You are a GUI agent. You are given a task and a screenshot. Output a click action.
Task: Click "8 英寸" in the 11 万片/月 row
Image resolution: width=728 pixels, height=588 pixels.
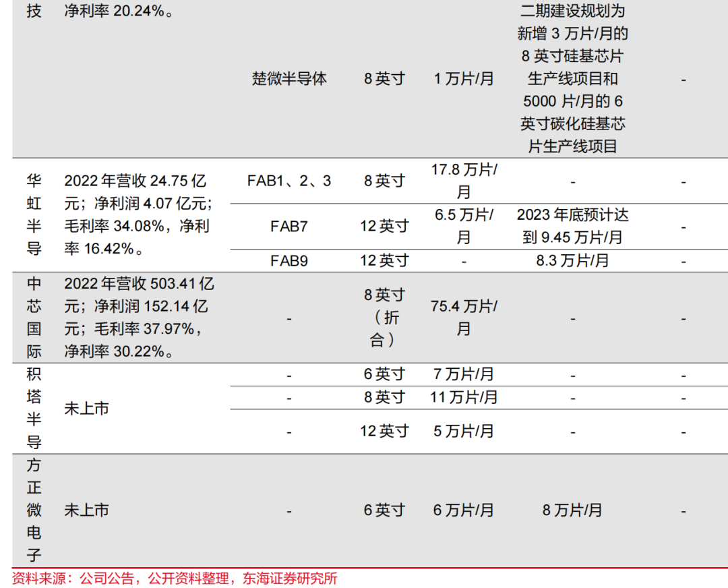384,398
